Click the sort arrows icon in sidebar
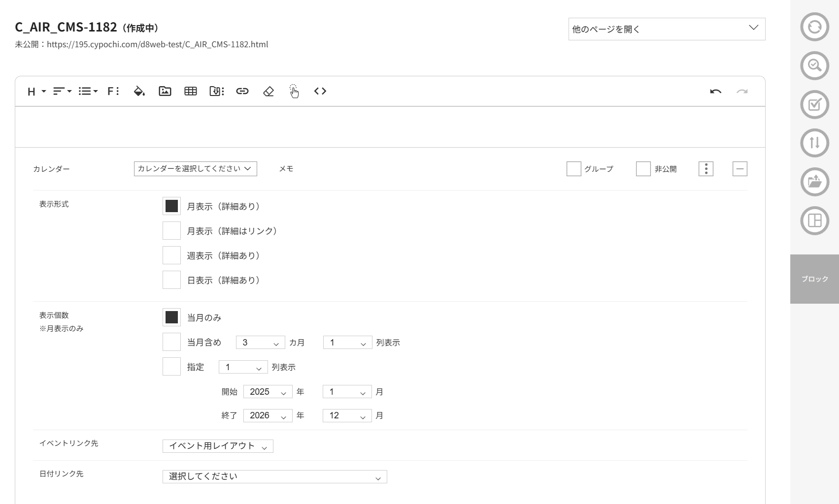This screenshot has height=504, width=839. click(814, 143)
